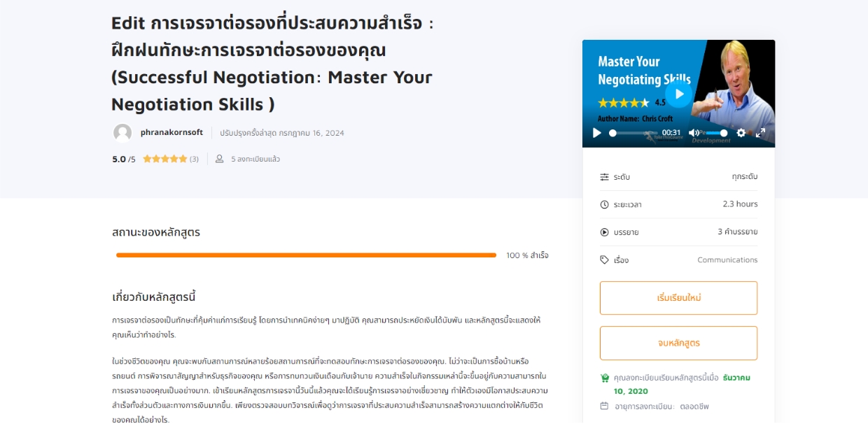Image resolution: width=868 pixels, height=433 pixels.
Task: Click the calendar icon beside อายุการลงทะเบียน
Action: coord(605,406)
